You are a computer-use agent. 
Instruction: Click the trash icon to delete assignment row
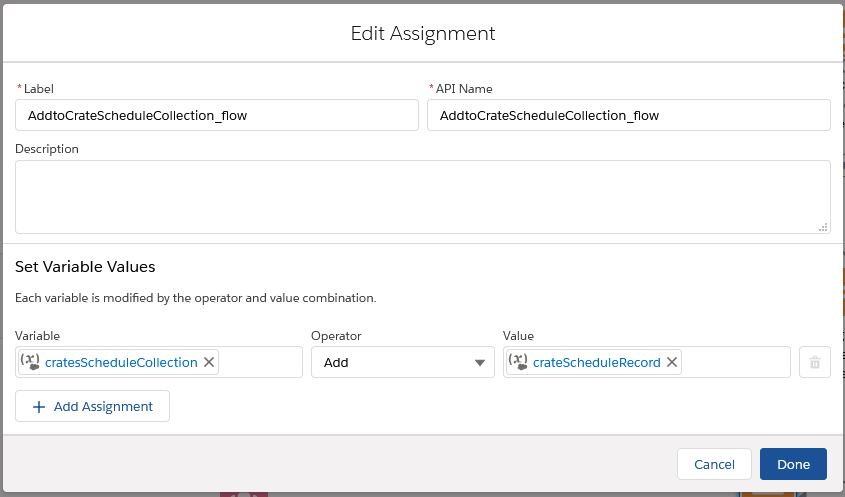click(x=814, y=362)
